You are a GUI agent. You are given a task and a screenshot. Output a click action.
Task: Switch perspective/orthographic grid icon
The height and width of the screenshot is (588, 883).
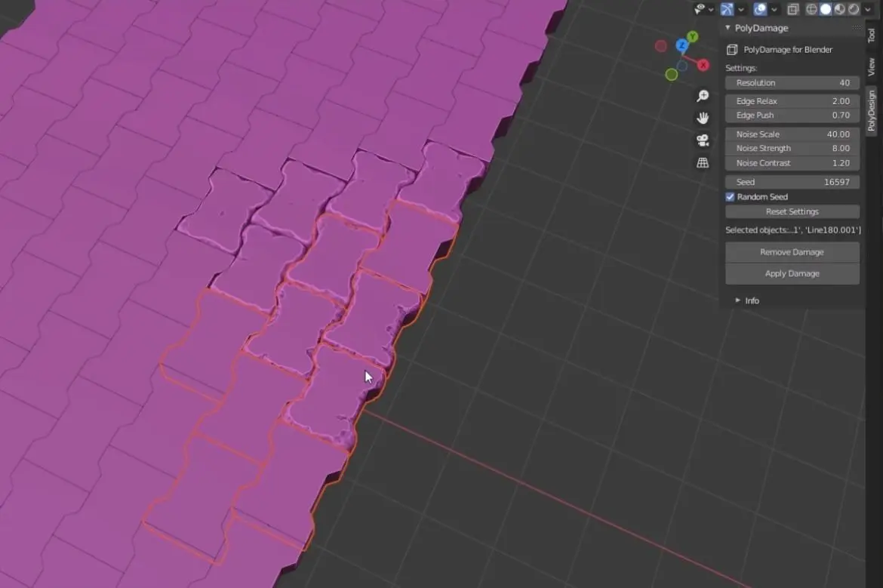703,163
